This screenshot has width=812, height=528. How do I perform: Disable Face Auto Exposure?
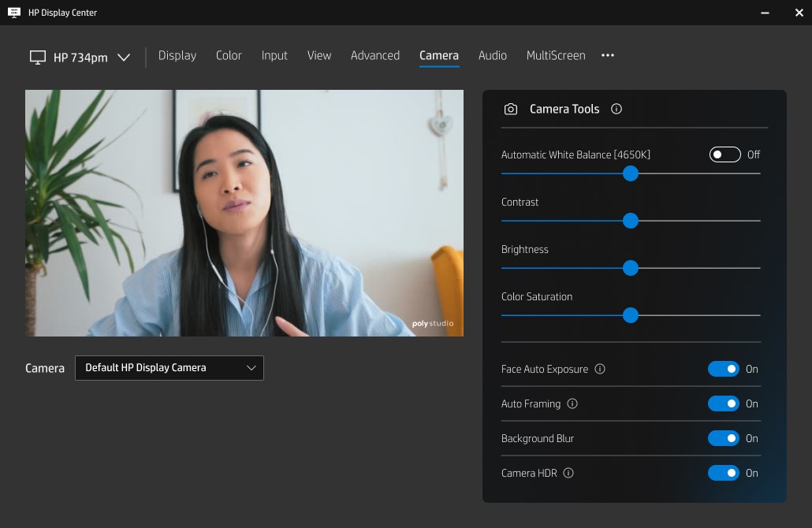(723, 369)
